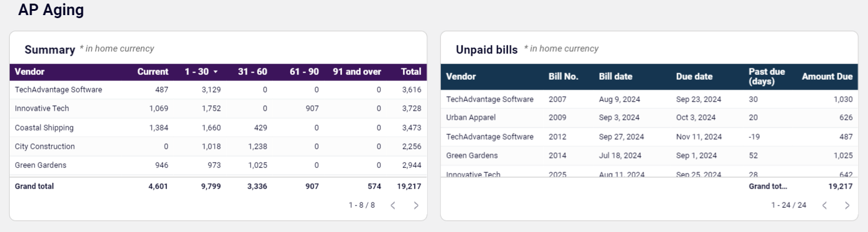Click past due value -19
Image resolution: width=868 pixels, height=232 pixels.
pyautogui.click(x=754, y=137)
